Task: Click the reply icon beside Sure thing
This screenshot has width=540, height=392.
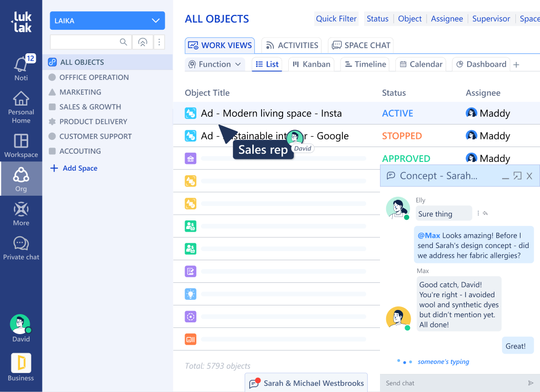Action: pos(485,214)
